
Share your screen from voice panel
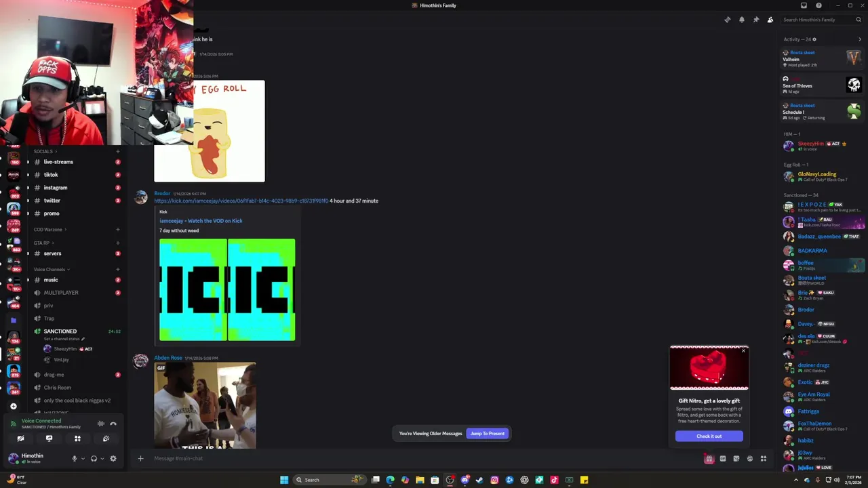coord(49,439)
